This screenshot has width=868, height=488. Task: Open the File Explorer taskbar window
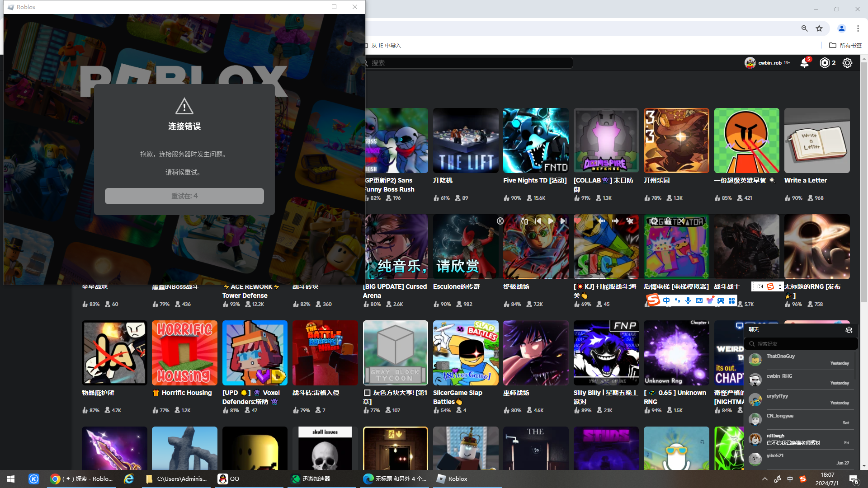[176, 479]
